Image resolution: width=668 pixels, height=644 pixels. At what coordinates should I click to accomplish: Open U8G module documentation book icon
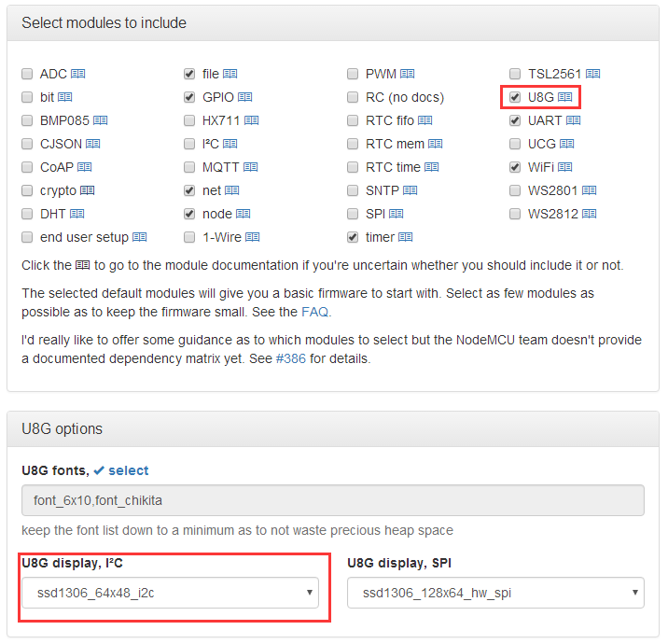(564, 97)
